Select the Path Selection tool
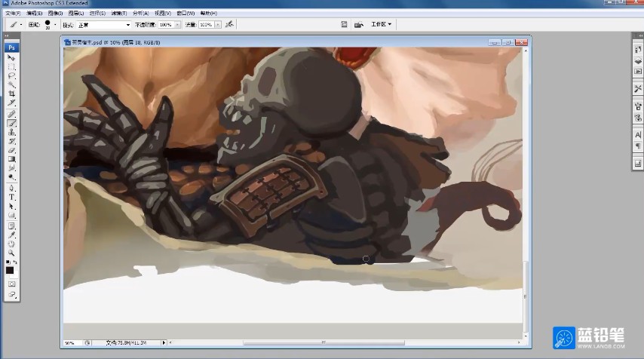This screenshot has height=359, width=644. (x=11, y=206)
